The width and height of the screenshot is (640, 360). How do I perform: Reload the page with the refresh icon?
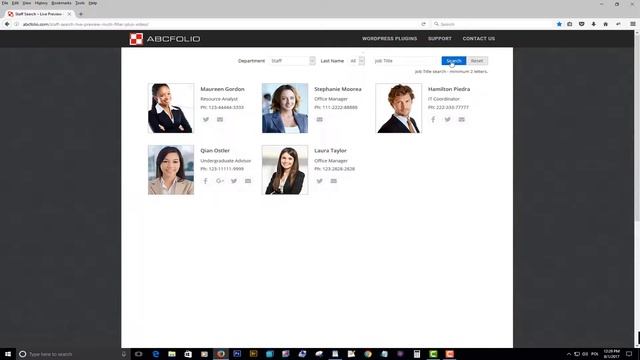click(423, 24)
